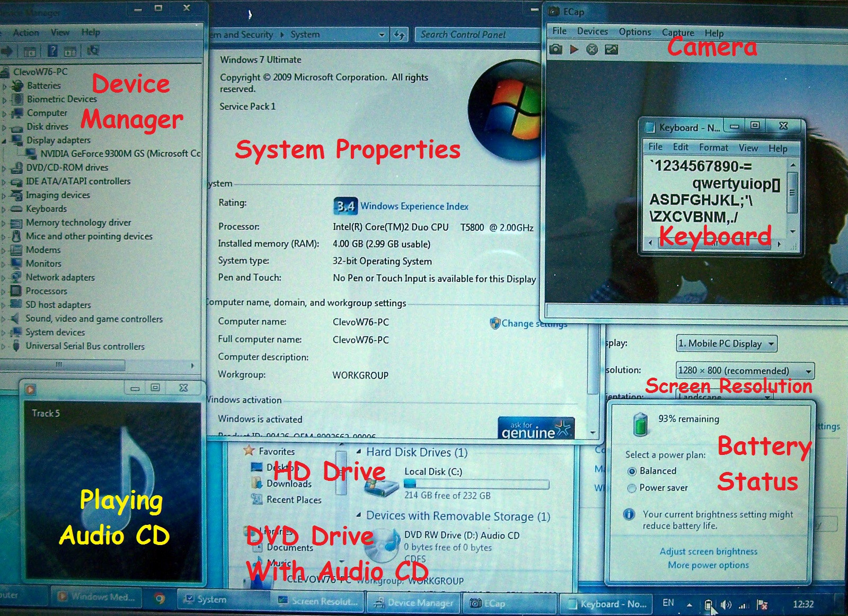
Task: Click the System breadcrumb in address bar
Action: (305, 34)
